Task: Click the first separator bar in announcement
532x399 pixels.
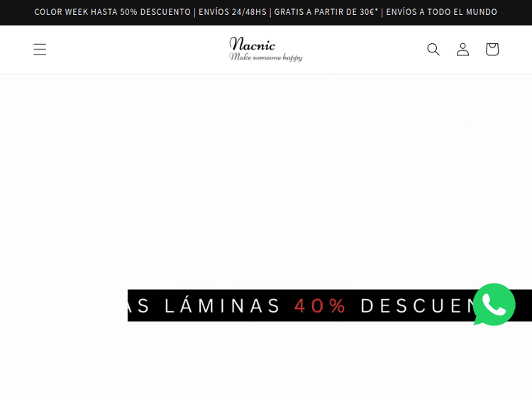Action: [x=195, y=12]
